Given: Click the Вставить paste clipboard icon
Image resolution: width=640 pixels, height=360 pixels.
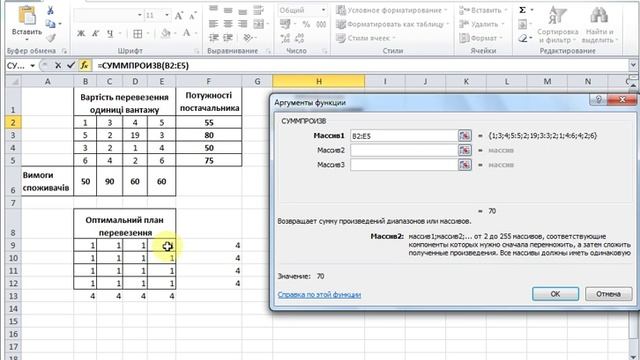Looking at the screenshot, I should coord(27,16).
